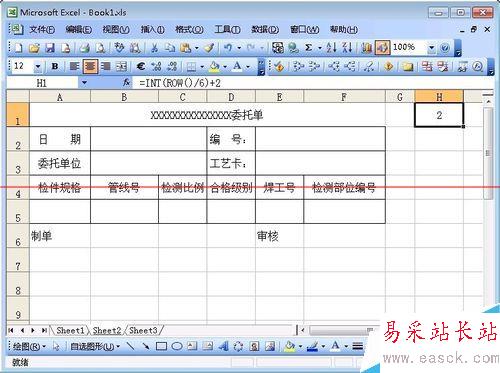
Task: Run the spelling check icon
Action: [119, 48]
